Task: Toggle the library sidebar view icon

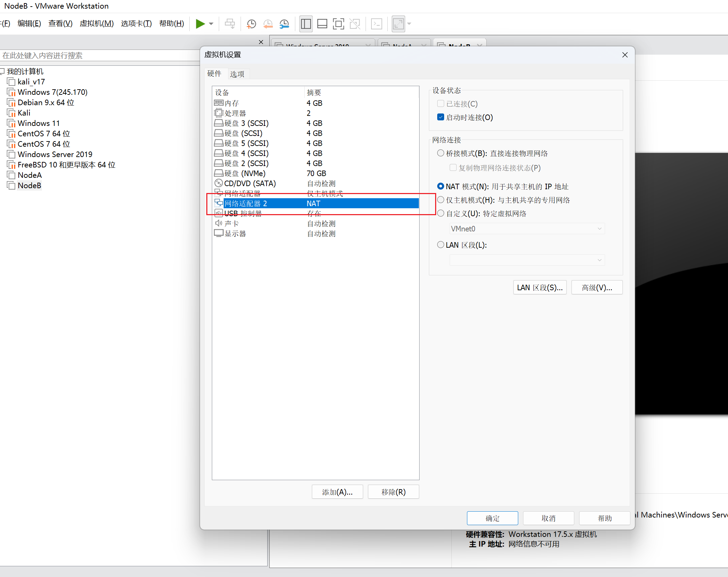Action: coord(306,24)
